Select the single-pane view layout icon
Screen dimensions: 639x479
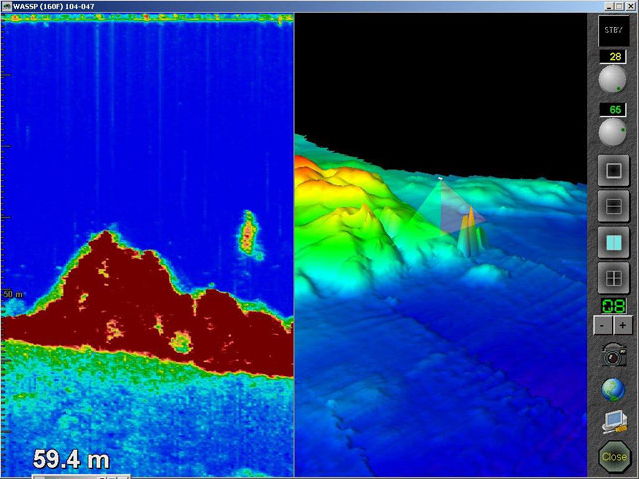click(x=612, y=172)
